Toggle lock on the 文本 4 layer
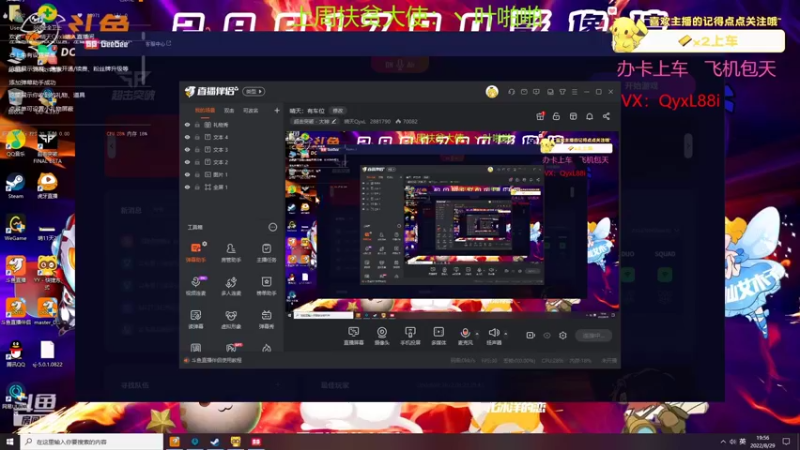The width and height of the screenshot is (800, 450). 197,137
